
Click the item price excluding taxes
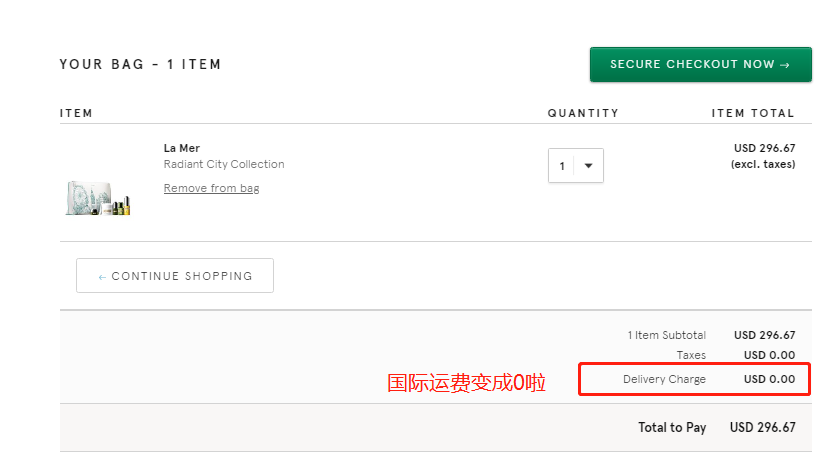point(764,156)
